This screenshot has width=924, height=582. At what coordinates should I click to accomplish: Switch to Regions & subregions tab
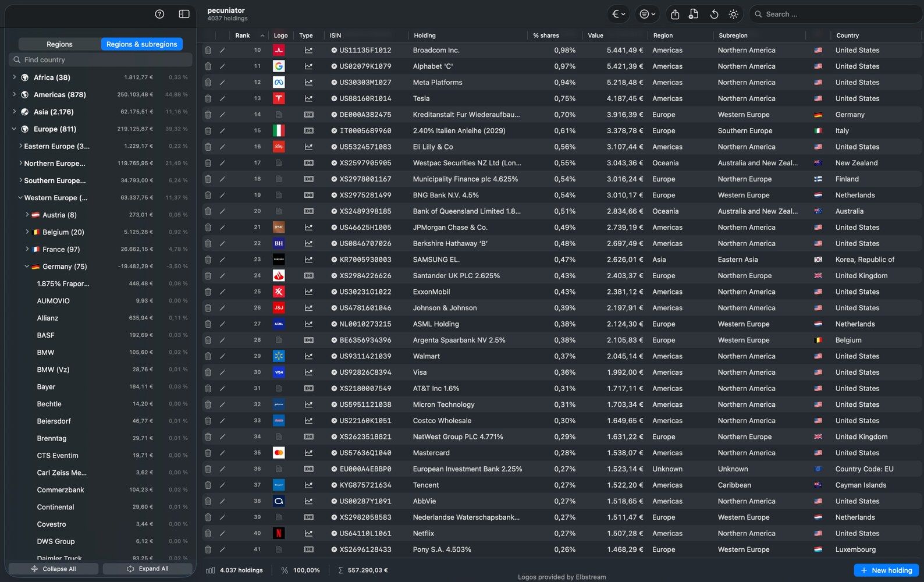click(141, 44)
